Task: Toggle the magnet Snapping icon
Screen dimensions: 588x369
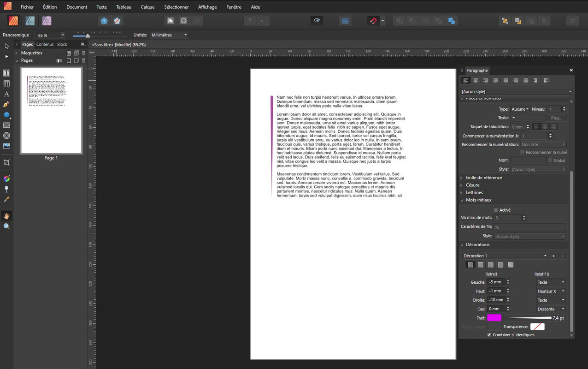Action: point(373,21)
